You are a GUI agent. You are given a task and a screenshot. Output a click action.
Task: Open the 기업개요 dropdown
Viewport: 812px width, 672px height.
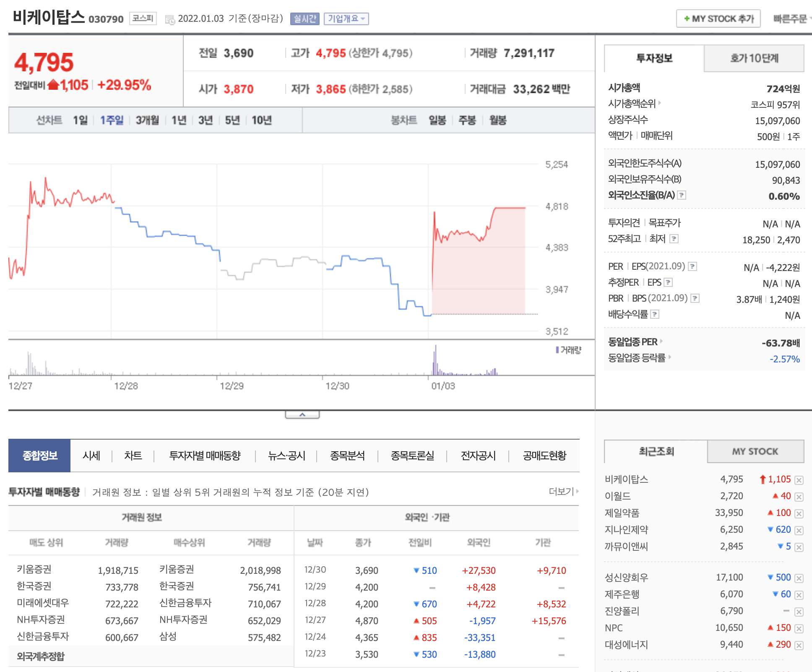point(346,19)
